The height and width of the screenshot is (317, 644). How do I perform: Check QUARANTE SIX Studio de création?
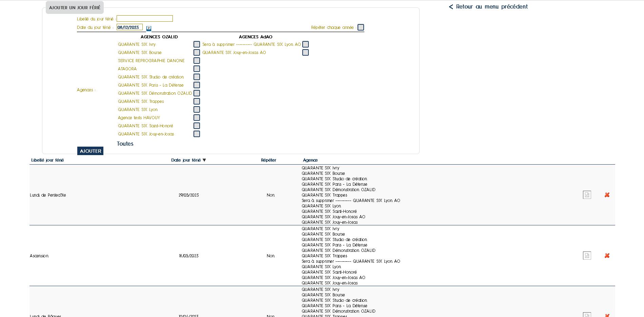pos(197,77)
